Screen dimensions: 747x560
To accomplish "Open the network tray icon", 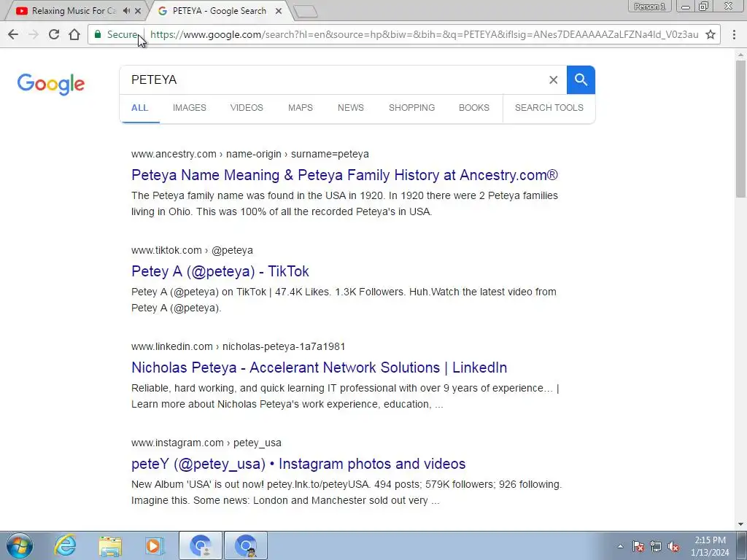I will coord(656,546).
